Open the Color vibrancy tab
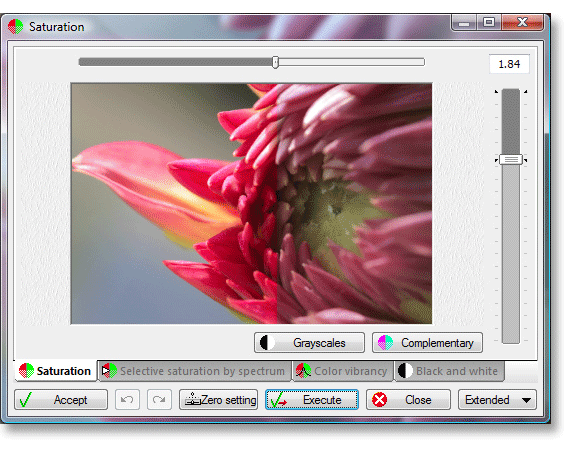Viewport: 573px width, 453px height. pyautogui.click(x=343, y=371)
